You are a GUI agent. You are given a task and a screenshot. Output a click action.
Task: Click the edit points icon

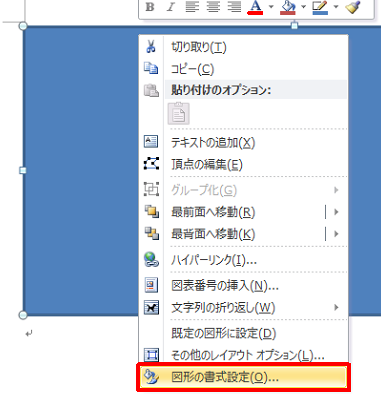coord(151,163)
